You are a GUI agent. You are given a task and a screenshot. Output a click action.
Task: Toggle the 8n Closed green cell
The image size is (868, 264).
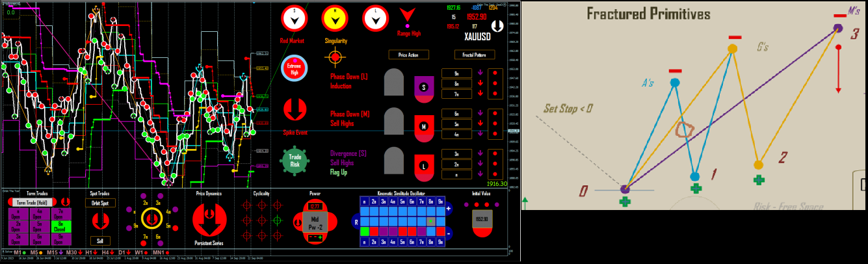[x=61, y=226]
